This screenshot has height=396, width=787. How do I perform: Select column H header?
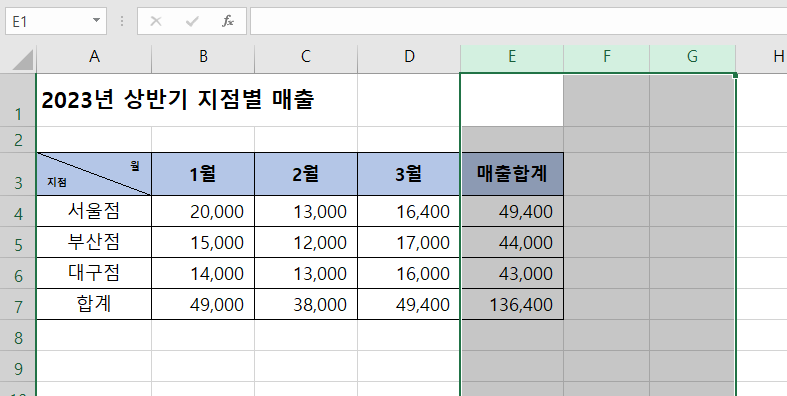pyautogui.click(x=762, y=57)
